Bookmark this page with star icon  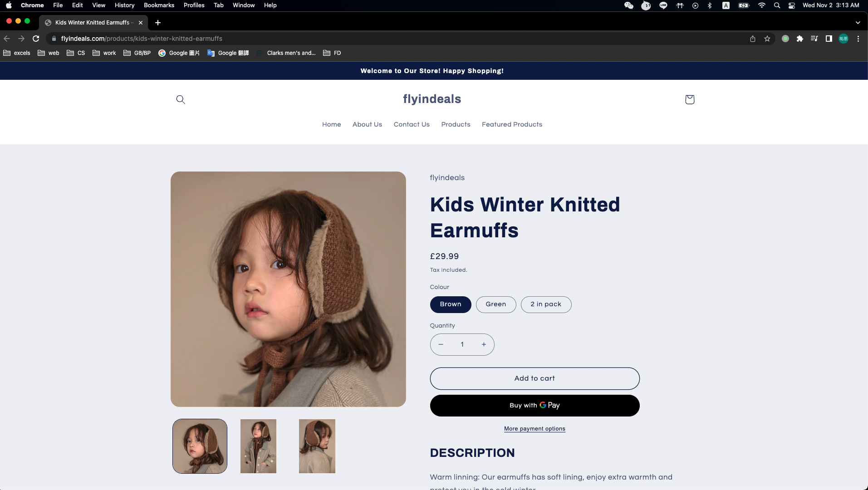click(x=767, y=39)
